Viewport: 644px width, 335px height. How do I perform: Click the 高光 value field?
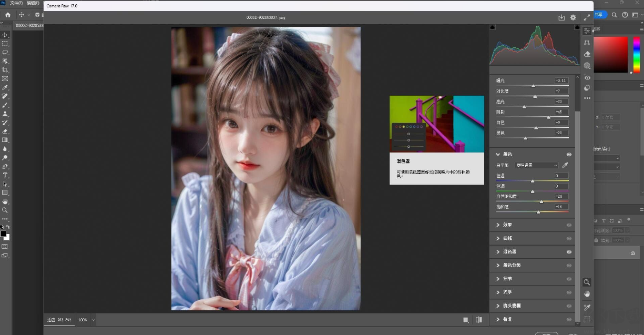[x=561, y=101]
